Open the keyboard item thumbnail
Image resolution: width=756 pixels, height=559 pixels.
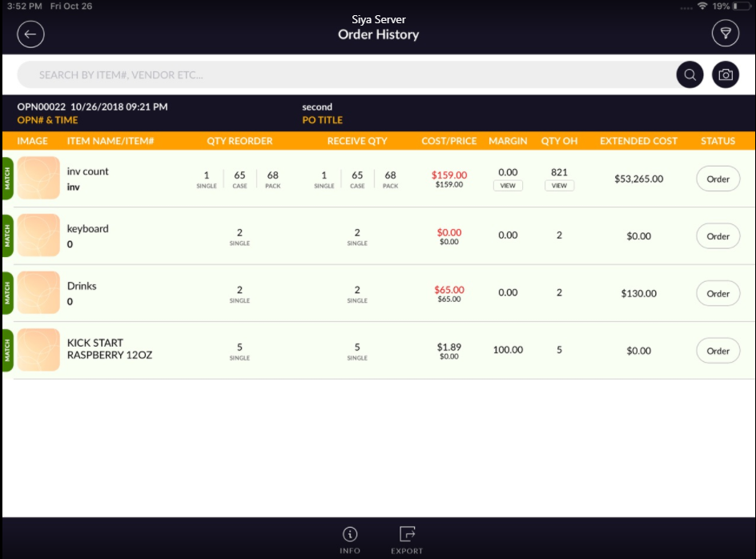38,235
